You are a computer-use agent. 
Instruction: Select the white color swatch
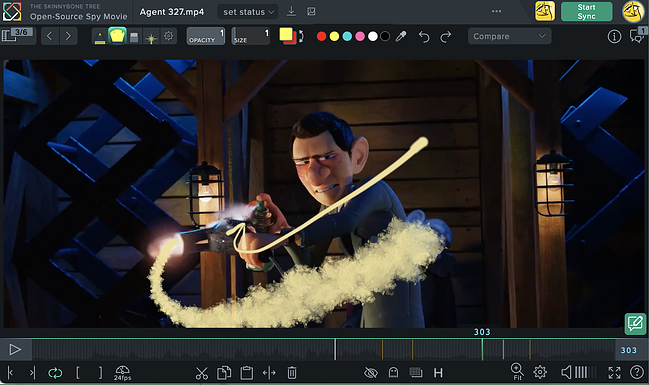pyautogui.click(x=373, y=36)
